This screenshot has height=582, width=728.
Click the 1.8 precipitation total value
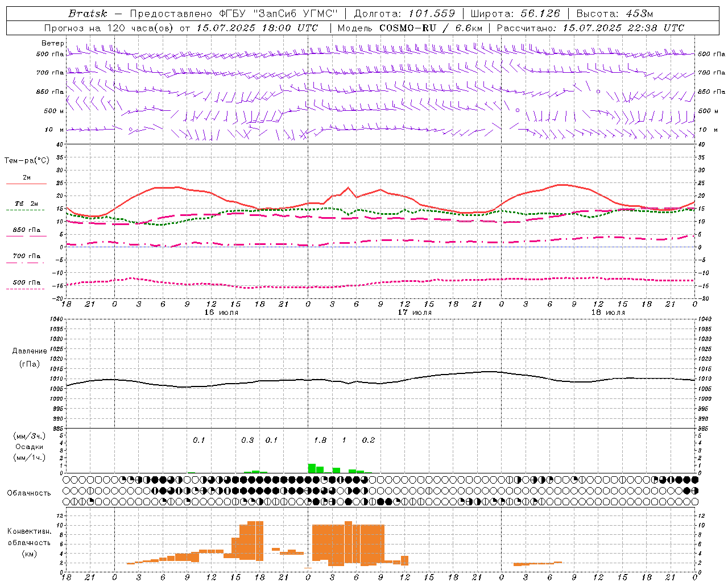pyautogui.click(x=320, y=440)
